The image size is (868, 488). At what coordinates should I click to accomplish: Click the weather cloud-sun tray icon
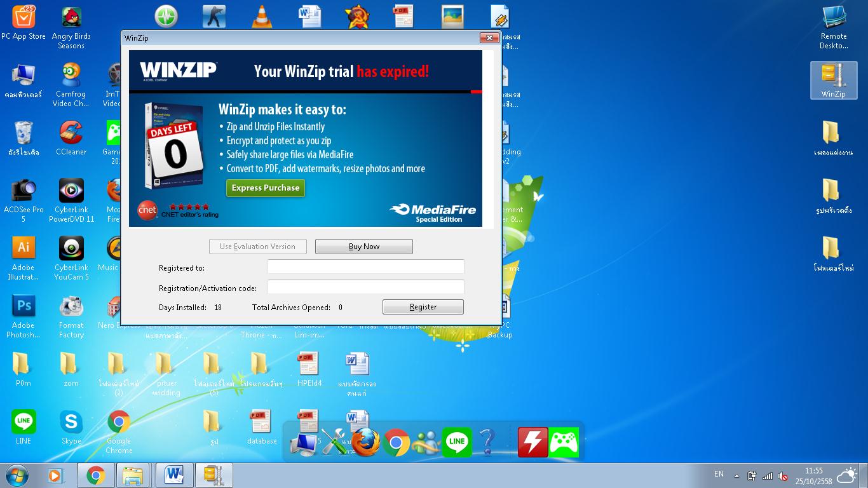848,475
